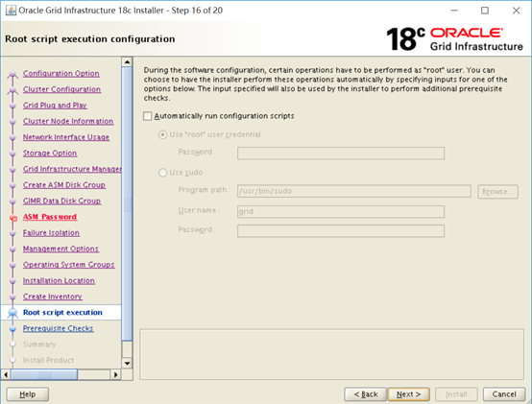Open the Failure Isolation step

[x=51, y=232]
